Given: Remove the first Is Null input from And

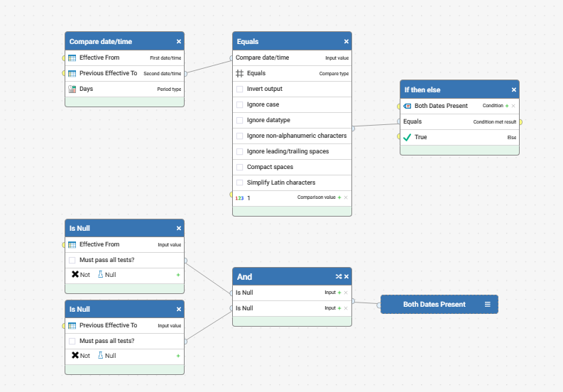Looking at the screenshot, I should pyautogui.click(x=346, y=293).
